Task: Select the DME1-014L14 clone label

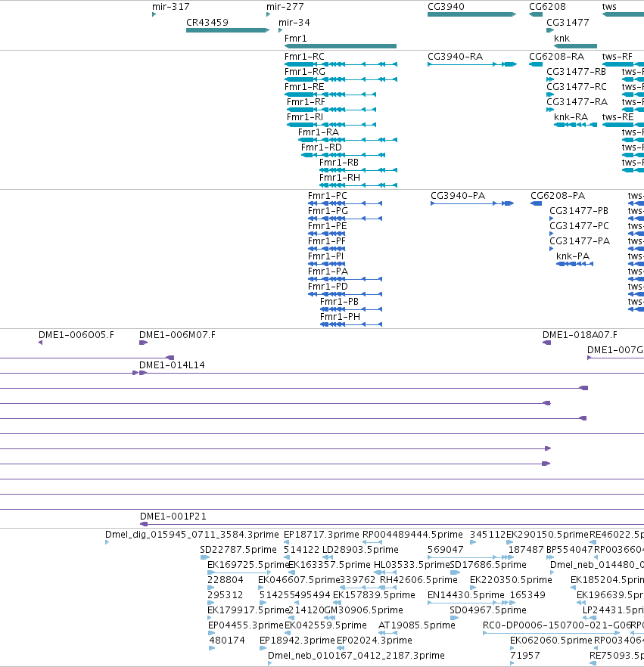Action: pyautogui.click(x=172, y=365)
